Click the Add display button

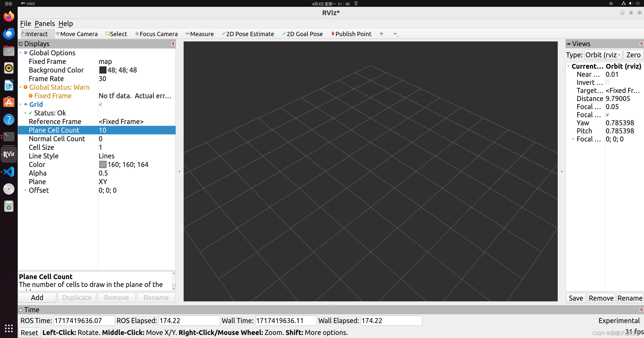pyautogui.click(x=37, y=298)
